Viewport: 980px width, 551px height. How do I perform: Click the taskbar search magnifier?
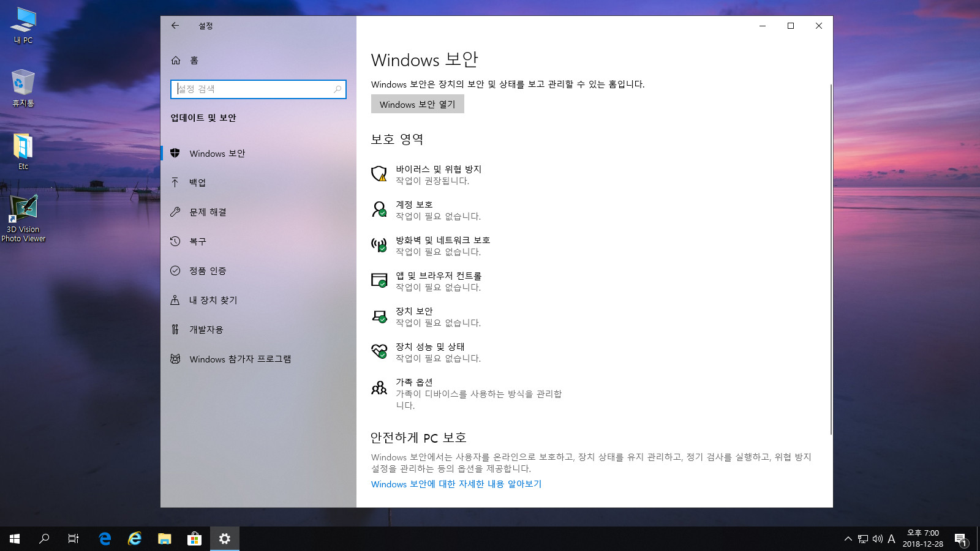click(44, 539)
